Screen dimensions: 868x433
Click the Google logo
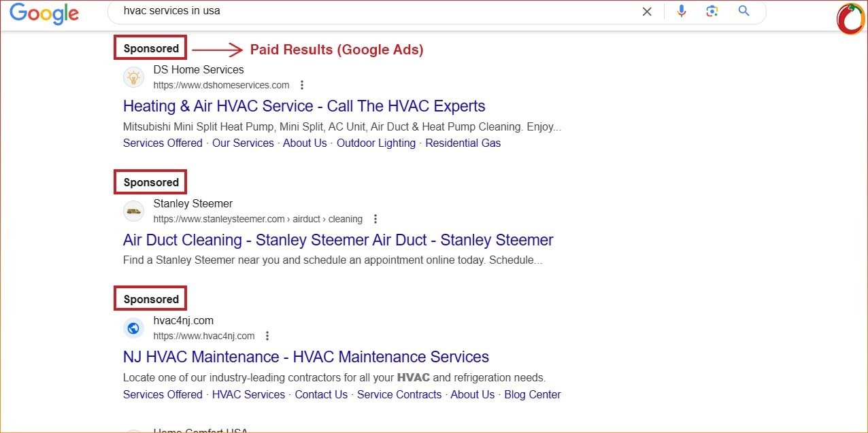(44, 13)
